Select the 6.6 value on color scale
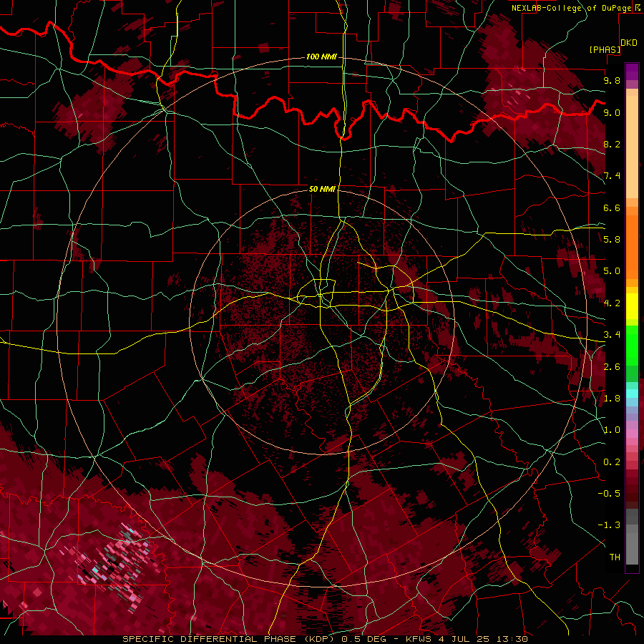This screenshot has height=644, width=644. coord(612,208)
